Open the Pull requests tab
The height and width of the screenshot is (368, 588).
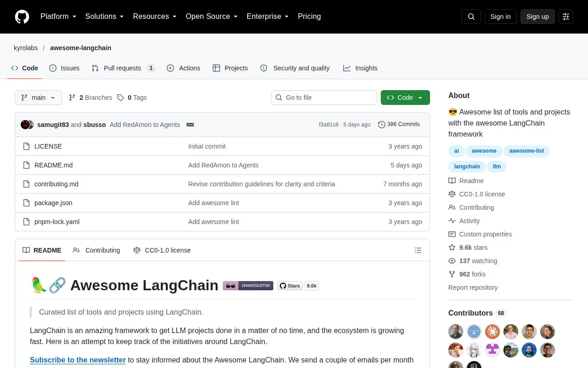point(123,68)
